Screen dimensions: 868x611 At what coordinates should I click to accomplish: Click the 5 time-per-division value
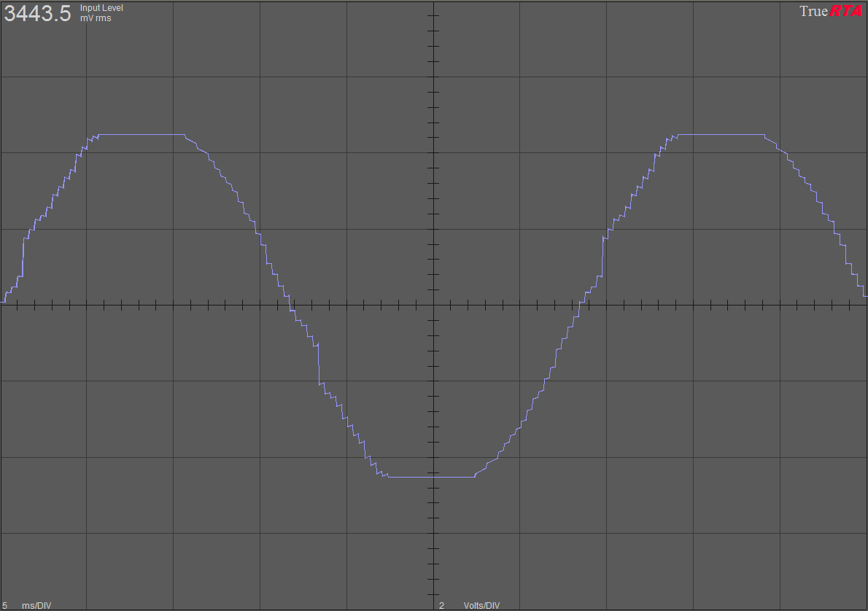point(7,605)
